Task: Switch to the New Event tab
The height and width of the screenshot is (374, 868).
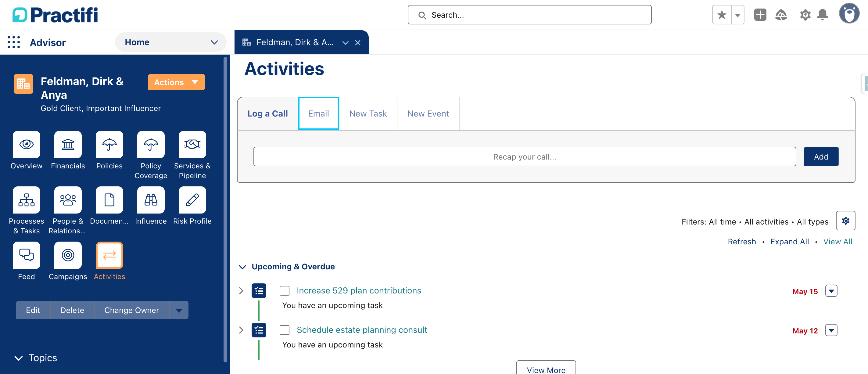Action: (x=428, y=113)
